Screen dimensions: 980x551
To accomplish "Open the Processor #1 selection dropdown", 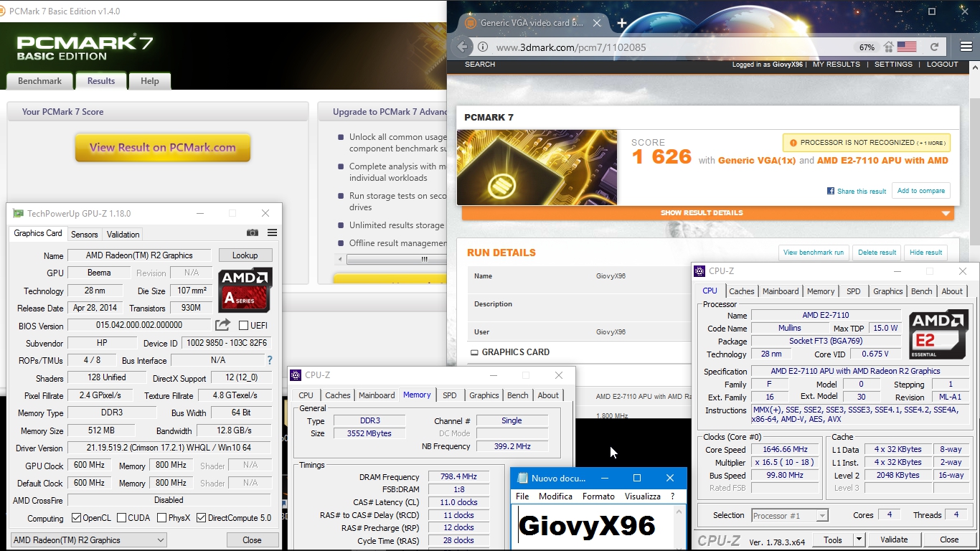I will coord(789,515).
